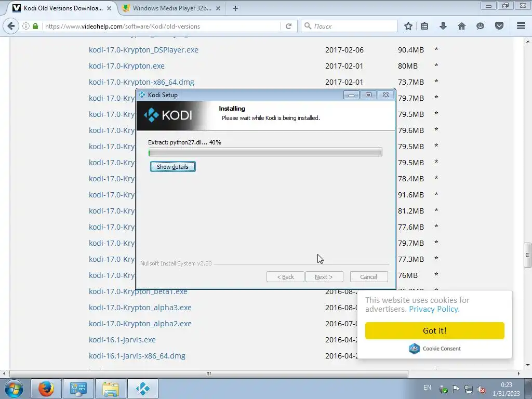Click the Pocket icon in toolbar
This screenshot has height=399, width=532.
tap(499, 26)
